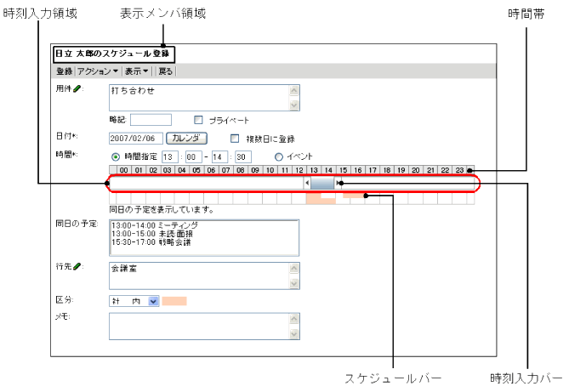Click hour 18 in the time band
Screen dimensions: 569x392
[x=387, y=170]
